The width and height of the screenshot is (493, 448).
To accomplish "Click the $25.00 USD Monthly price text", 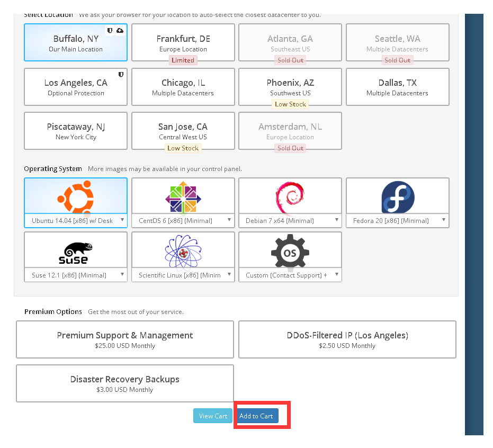I will (125, 346).
